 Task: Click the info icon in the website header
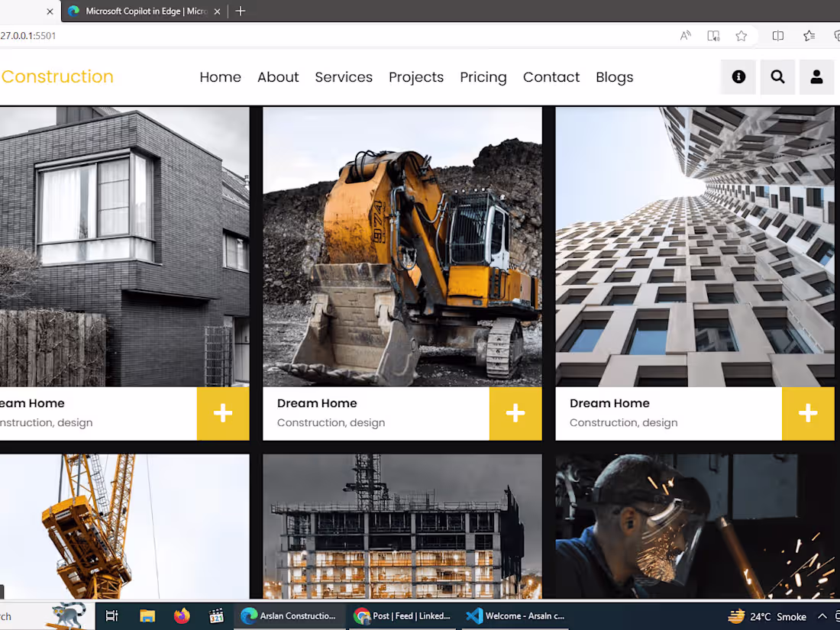pyautogui.click(x=738, y=77)
